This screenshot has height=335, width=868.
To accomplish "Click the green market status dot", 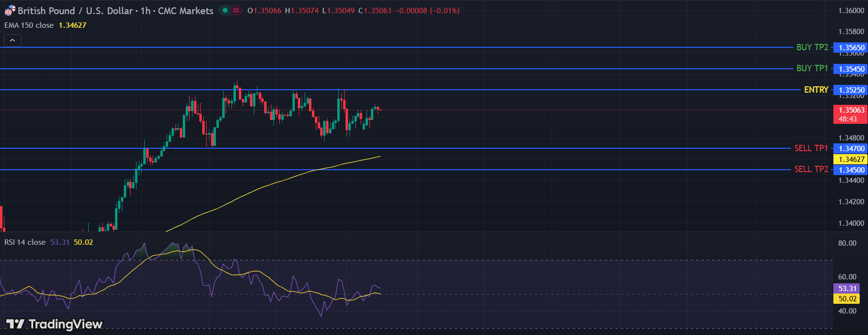I will tap(225, 10).
